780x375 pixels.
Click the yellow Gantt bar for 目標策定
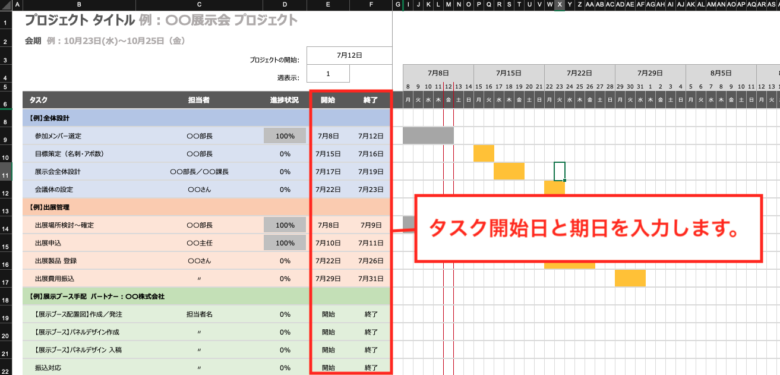[484, 153]
